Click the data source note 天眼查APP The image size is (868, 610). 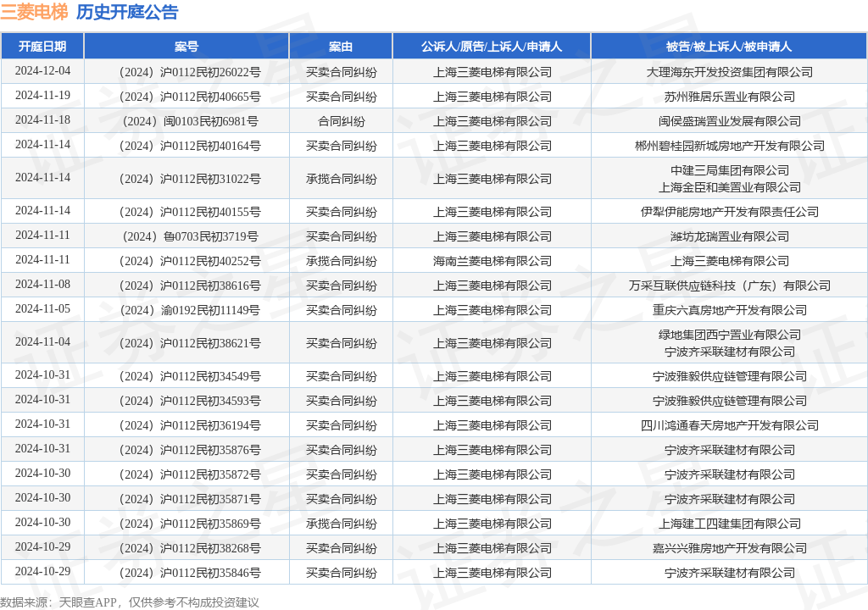point(87,602)
